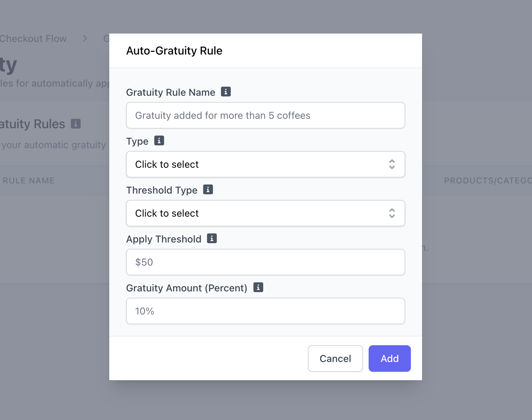The image size is (532, 420).
Task: Click the RULE NAME column header
Action: tap(29, 181)
